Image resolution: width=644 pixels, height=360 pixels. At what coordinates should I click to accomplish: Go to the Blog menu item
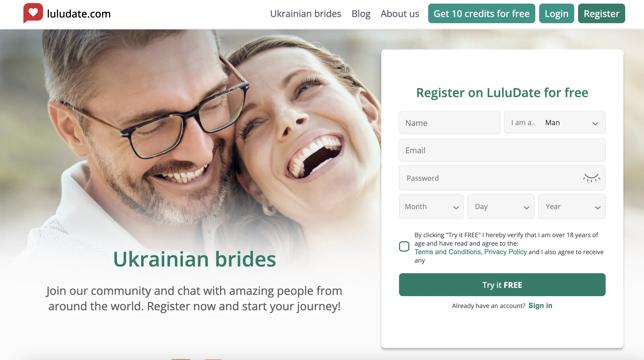pos(361,14)
